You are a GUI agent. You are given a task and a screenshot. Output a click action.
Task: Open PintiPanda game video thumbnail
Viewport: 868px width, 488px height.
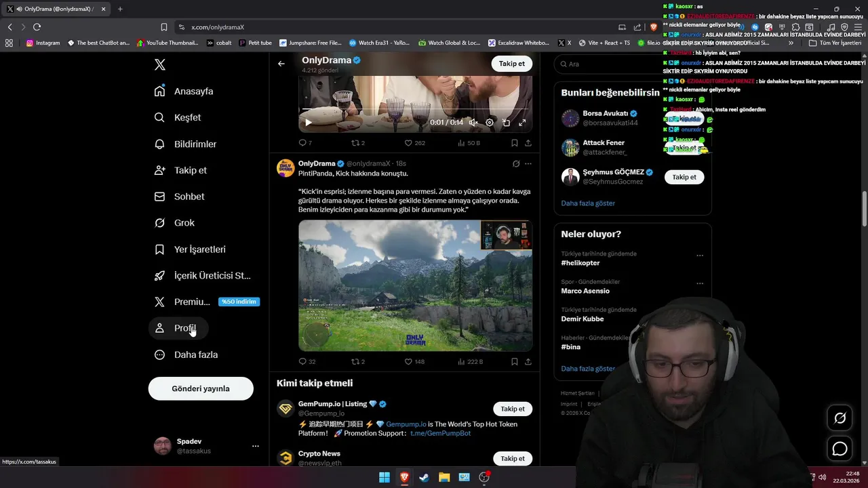coord(415,285)
